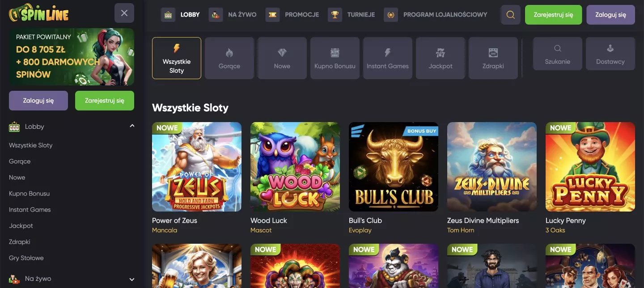Select Instant Games lightning category
644x288 pixels.
388,58
